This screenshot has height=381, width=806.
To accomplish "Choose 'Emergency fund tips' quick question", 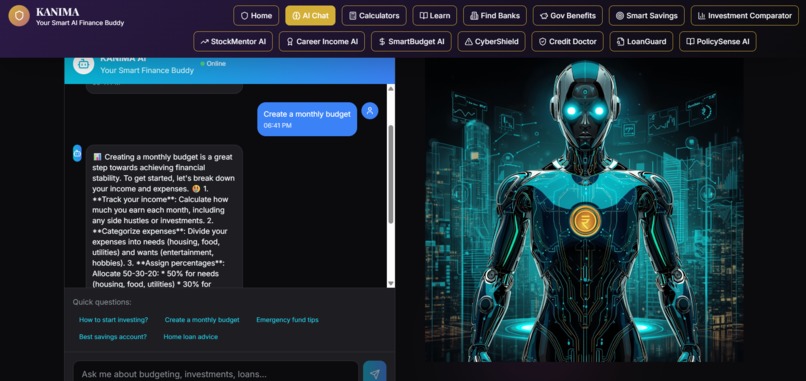I will coord(287,320).
